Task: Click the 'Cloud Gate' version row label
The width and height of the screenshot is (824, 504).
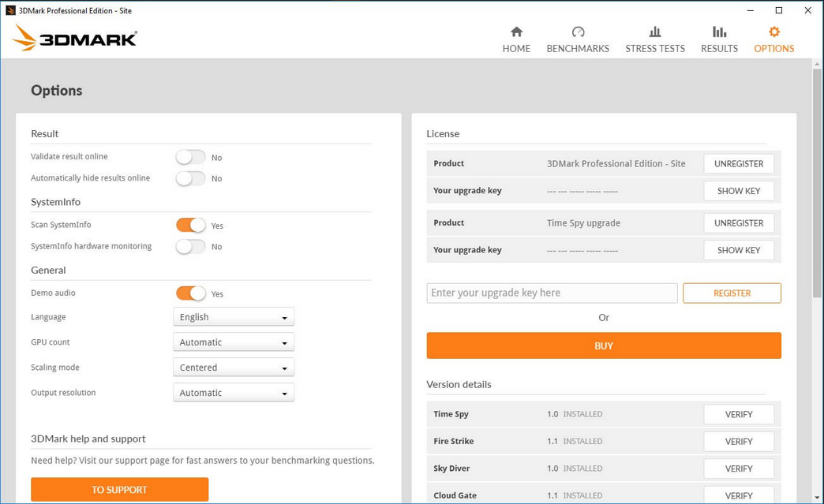Action: (455, 495)
